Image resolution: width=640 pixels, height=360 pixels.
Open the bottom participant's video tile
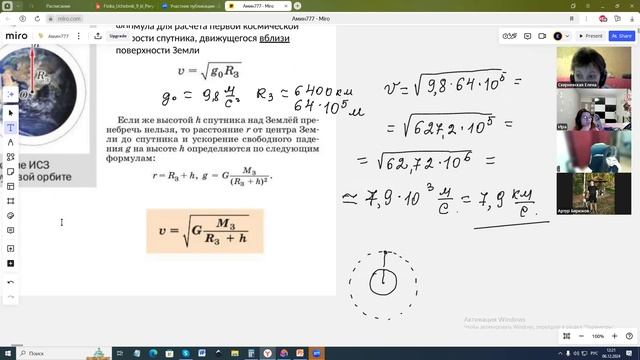(x=594, y=193)
